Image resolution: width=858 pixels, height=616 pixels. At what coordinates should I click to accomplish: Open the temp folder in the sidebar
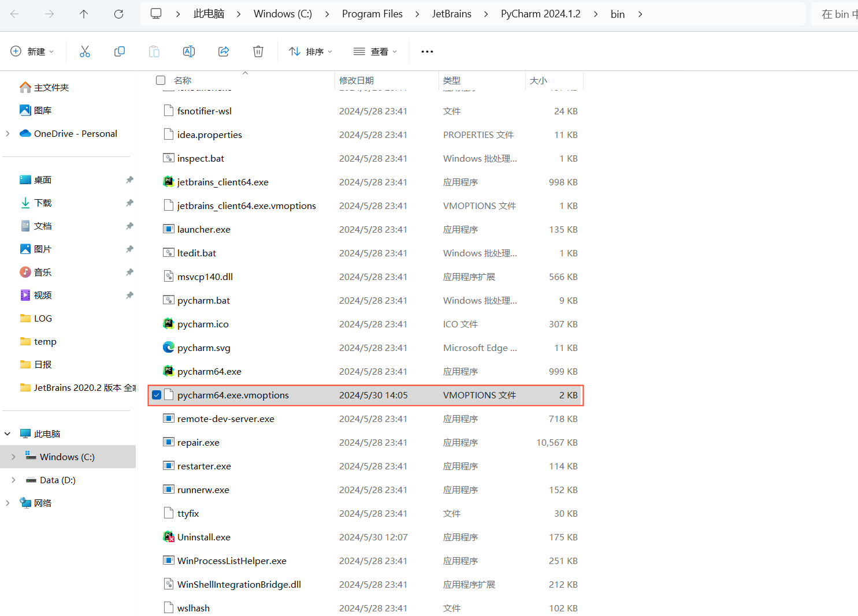click(x=38, y=341)
